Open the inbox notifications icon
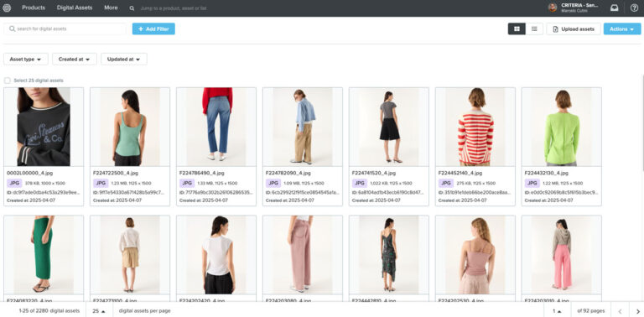 coord(615,8)
